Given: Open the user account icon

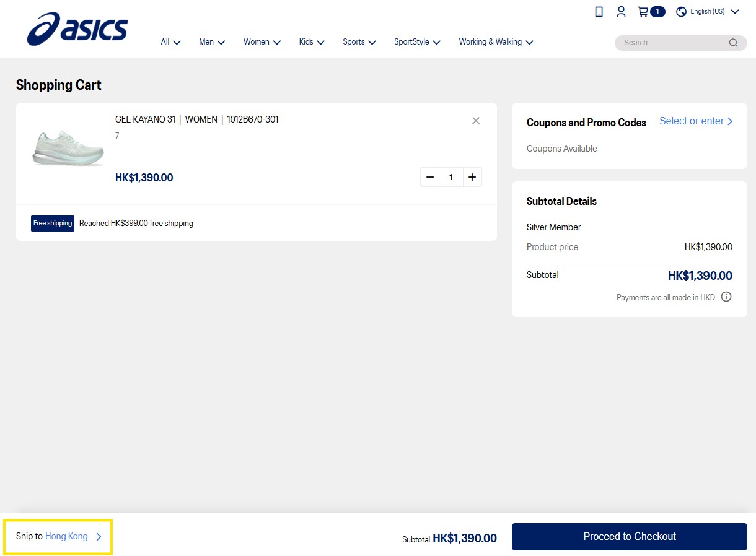Looking at the screenshot, I should 621,12.
